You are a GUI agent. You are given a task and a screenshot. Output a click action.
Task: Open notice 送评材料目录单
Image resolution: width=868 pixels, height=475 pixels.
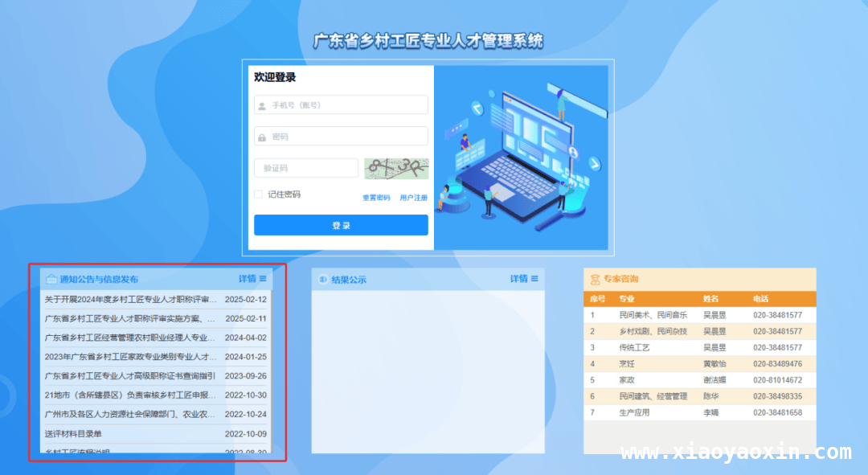(73, 434)
